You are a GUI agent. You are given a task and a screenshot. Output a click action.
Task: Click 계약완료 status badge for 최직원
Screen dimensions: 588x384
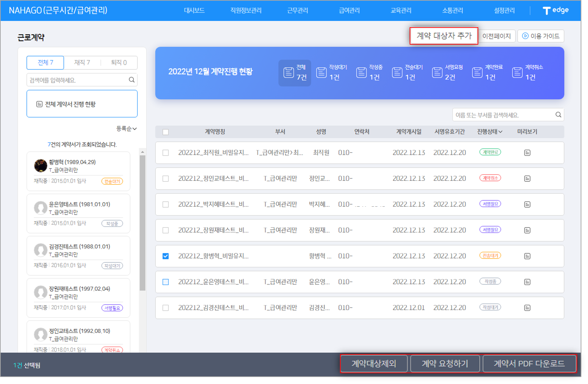(490, 152)
